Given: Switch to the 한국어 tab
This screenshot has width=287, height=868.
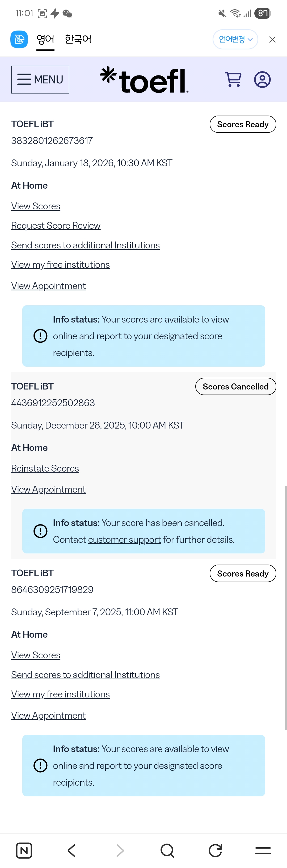Looking at the screenshot, I should 78,39.
